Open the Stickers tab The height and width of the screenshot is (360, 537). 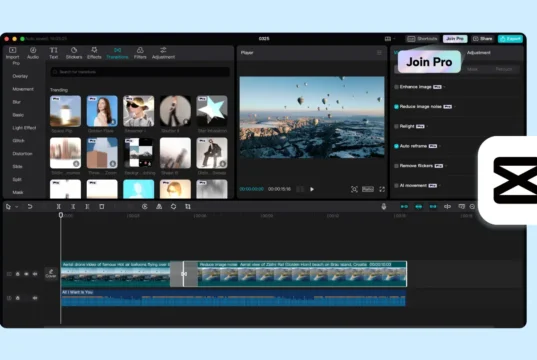[x=74, y=53]
